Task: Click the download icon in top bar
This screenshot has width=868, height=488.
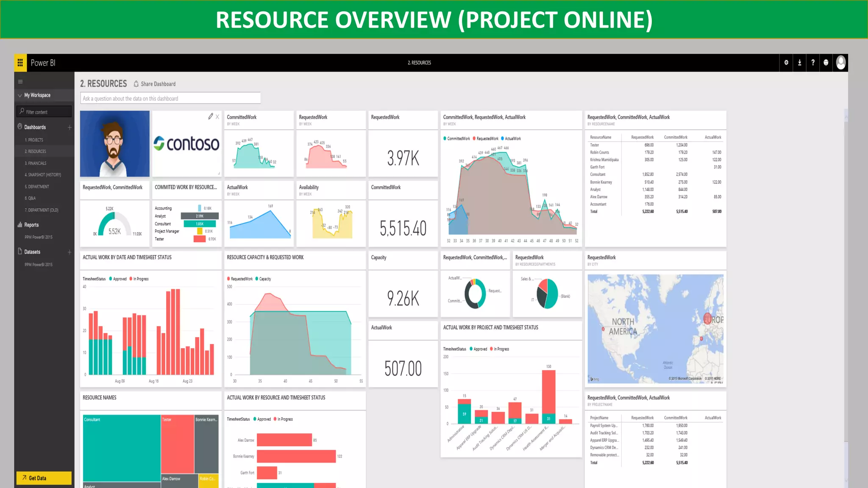Action: [x=800, y=63]
